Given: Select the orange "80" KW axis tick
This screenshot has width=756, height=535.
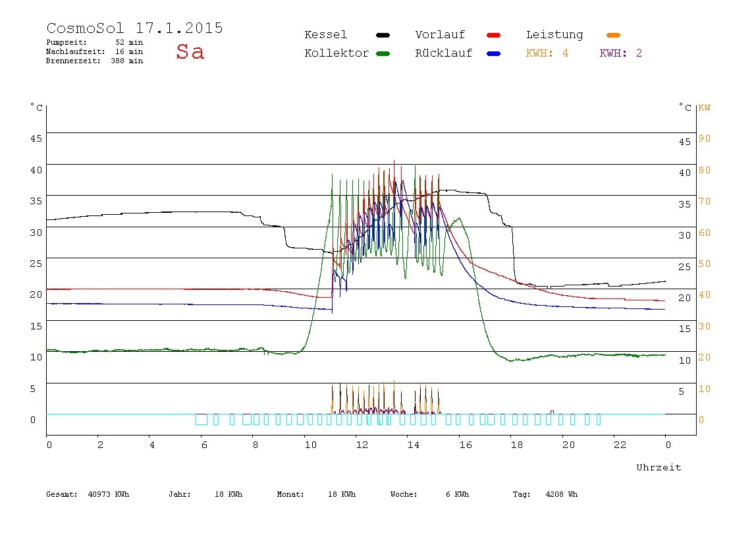Looking at the screenshot, I should (705, 170).
